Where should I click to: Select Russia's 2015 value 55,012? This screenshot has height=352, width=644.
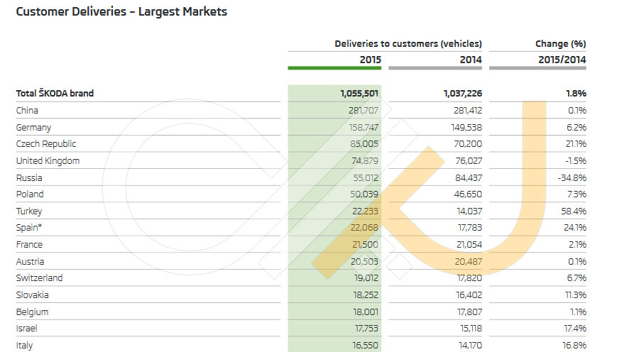point(366,178)
